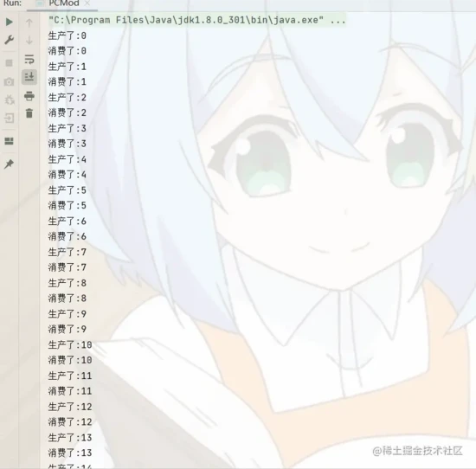Viewport: 476px width, 469px height.
Task: Click output line 生产了:4
Action: click(x=68, y=159)
